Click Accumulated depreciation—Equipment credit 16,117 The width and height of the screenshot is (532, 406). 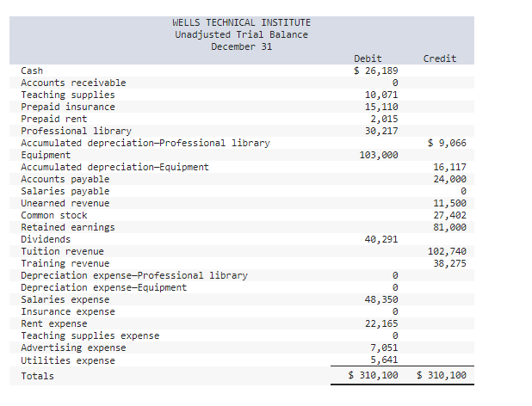coord(450,167)
